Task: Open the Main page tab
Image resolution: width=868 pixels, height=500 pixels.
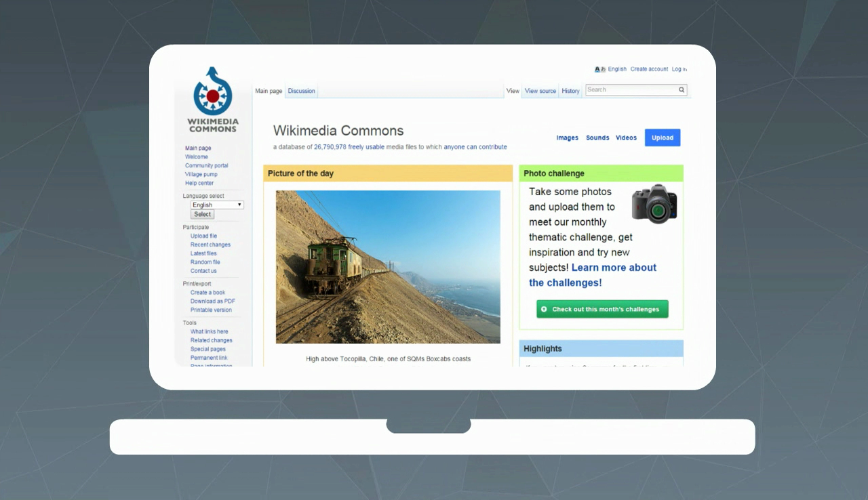Action: [x=269, y=91]
